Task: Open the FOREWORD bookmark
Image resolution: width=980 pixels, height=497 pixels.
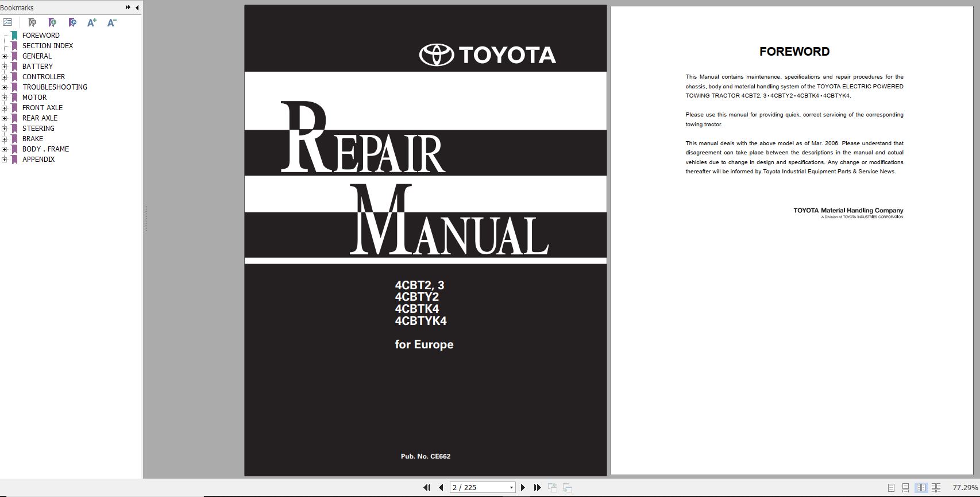Action: (41, 36)
